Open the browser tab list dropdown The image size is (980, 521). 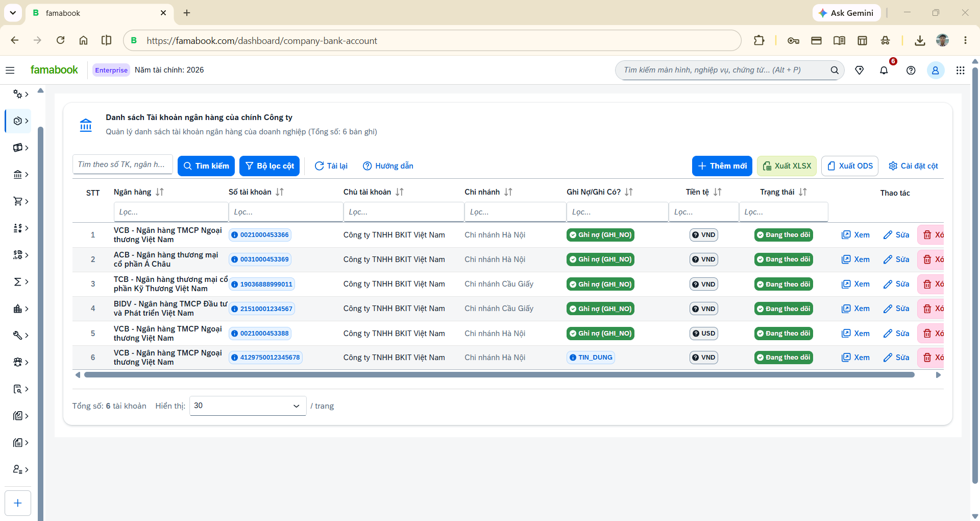(x=13, y=13)
